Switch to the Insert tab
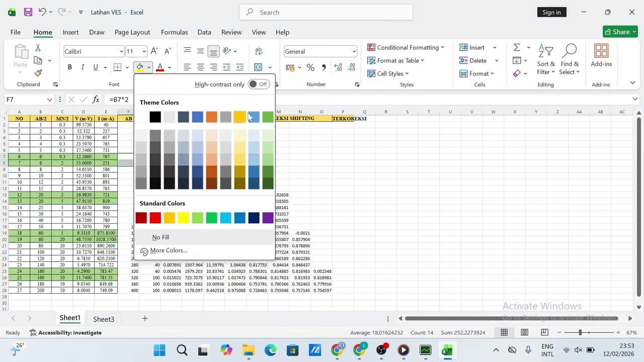644x362 pixels. (x=70, y=32)
